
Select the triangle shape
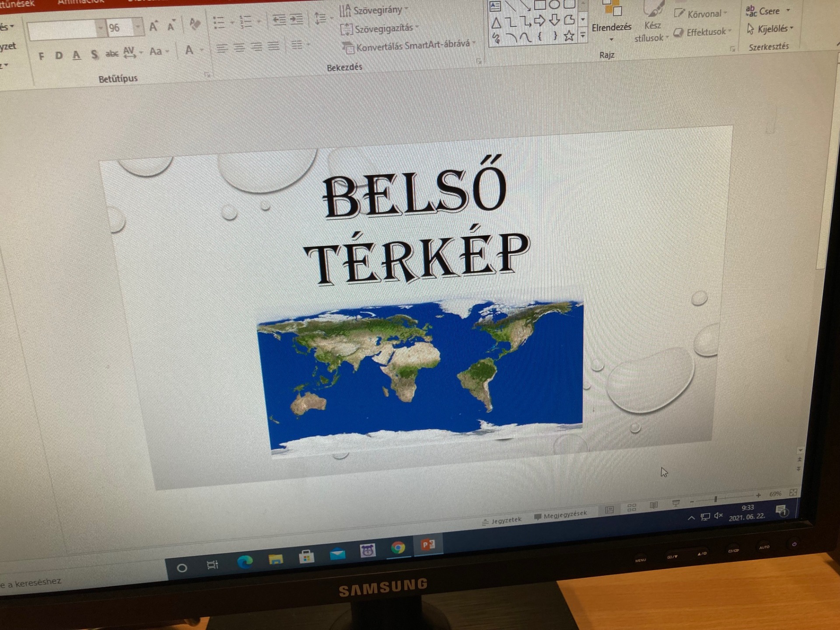tap(496, 23)
